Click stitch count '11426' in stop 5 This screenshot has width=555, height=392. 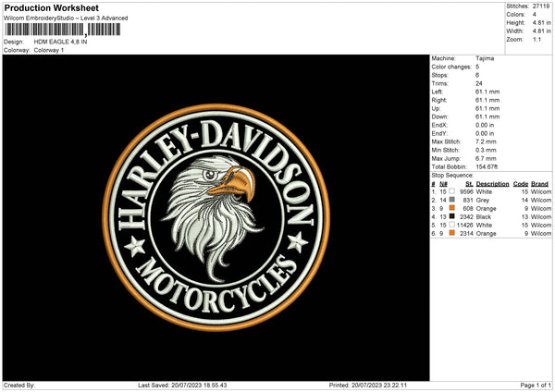465,226
